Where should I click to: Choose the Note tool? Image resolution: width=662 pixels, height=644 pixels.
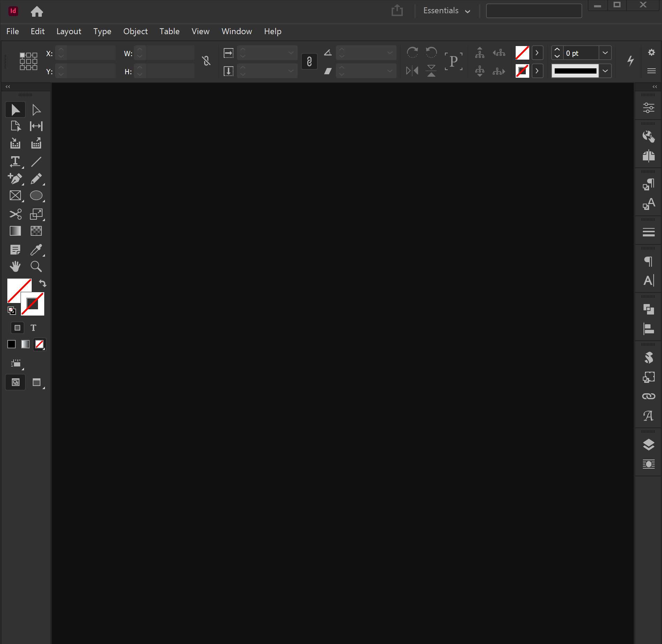pyautogui.click(x=15, y=250)
